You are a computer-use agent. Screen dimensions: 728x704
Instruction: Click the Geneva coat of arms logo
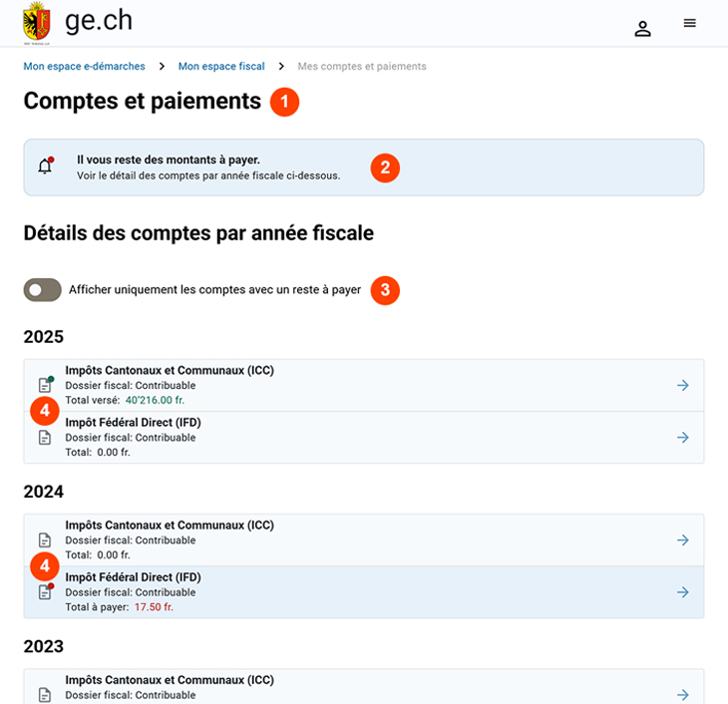coord(37,23)
